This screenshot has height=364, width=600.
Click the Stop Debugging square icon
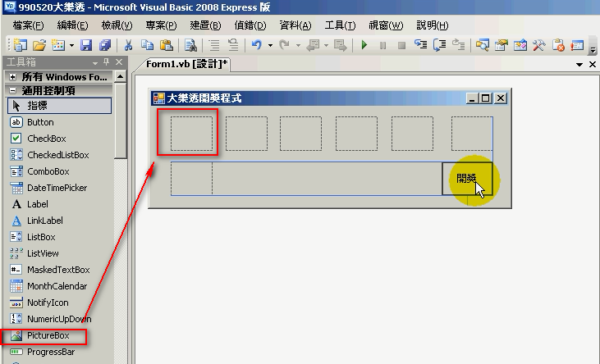point(401,46)
